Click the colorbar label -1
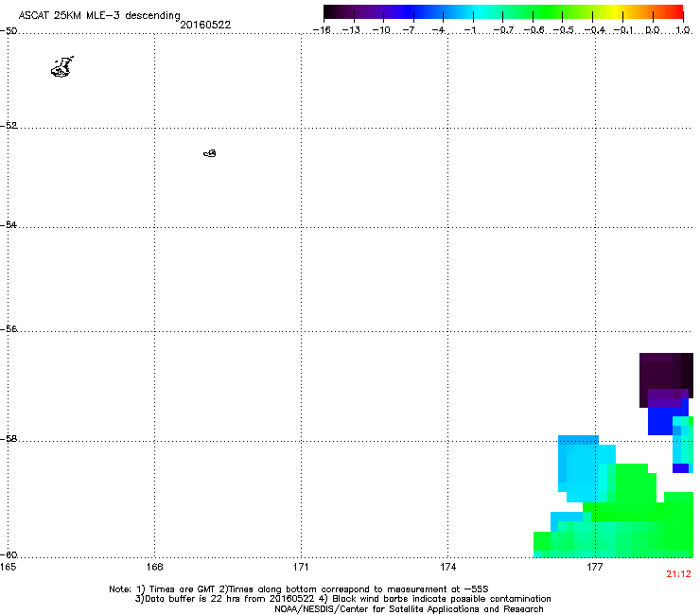Image resolution: width=700 pixels, height=615 pixels. pyautogui.click(x=469, y=30)
